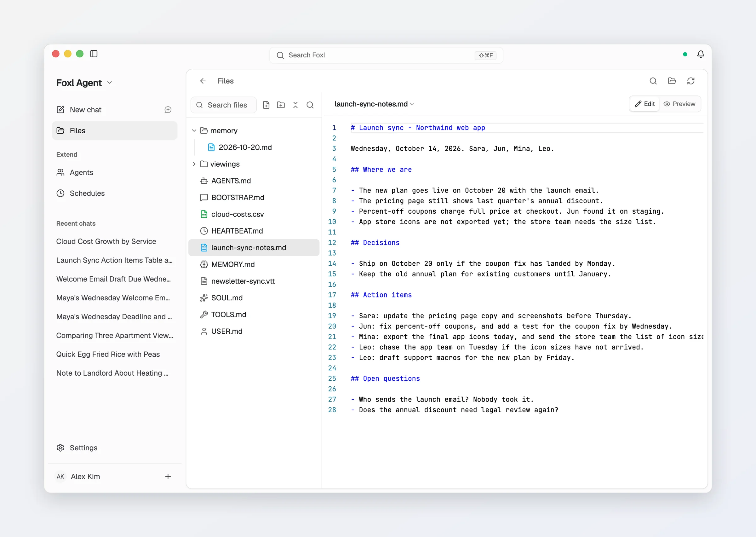The width and height of the screenshot is (756, 537).
Task: Click the plus-circle icon beside New chat
Action: pyautogui.click(x=168, y=110)
